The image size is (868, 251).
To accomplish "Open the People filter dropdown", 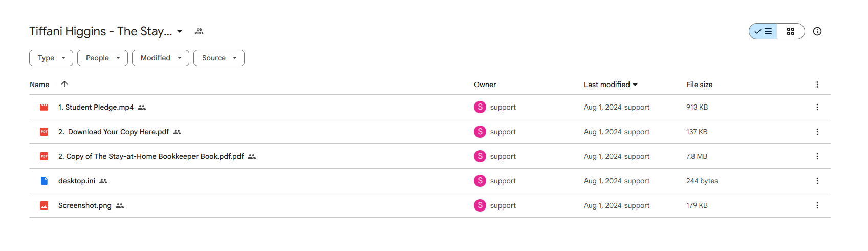I will pyautogui.click(x=102, y=58).
